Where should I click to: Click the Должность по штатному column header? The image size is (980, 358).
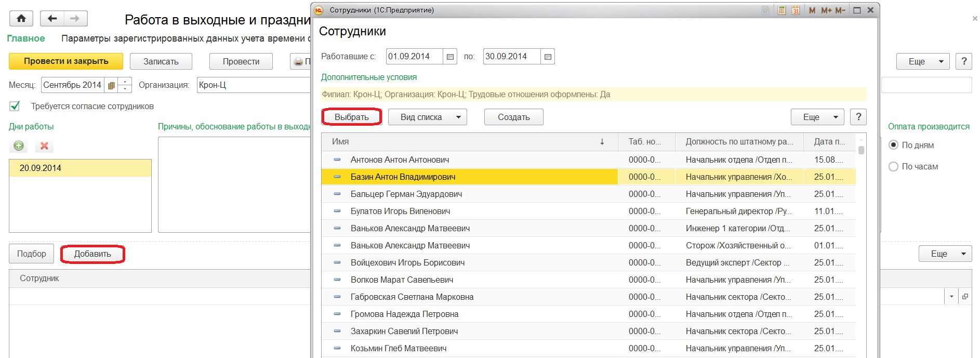[739, 141]
